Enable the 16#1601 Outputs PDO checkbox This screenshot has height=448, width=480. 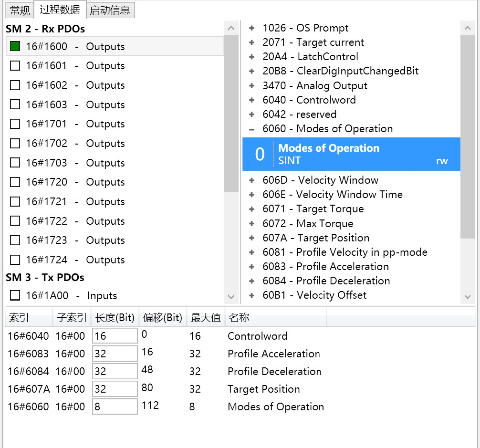coord(15,66)
